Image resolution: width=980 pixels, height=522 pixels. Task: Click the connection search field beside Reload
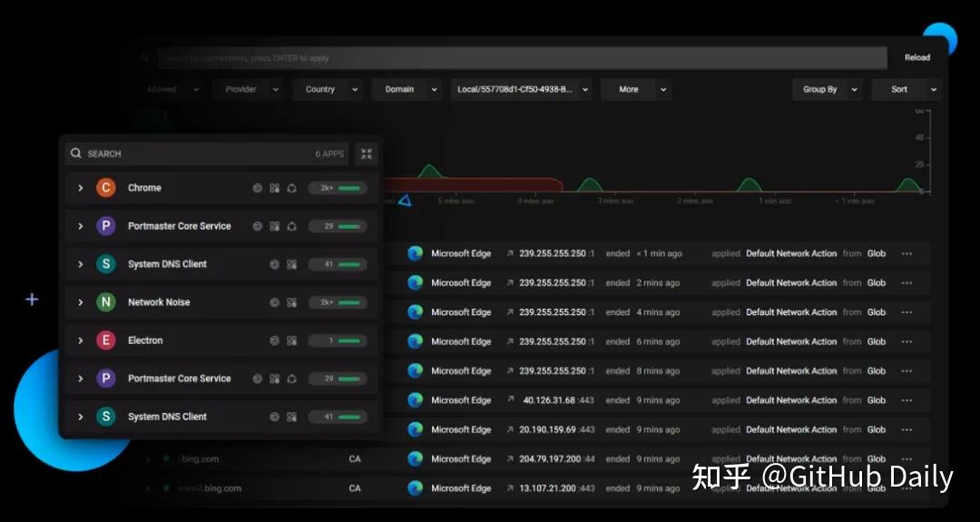522,58
